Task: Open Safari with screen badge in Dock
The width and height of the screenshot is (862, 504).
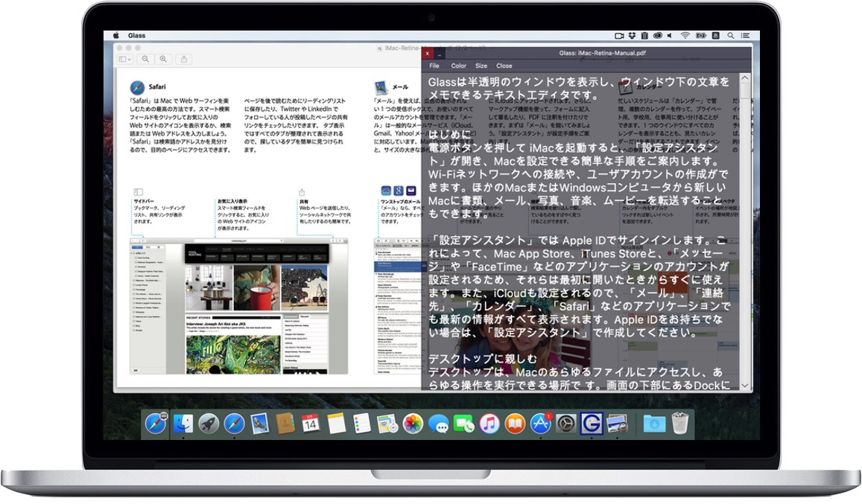Action: point(156,424)
